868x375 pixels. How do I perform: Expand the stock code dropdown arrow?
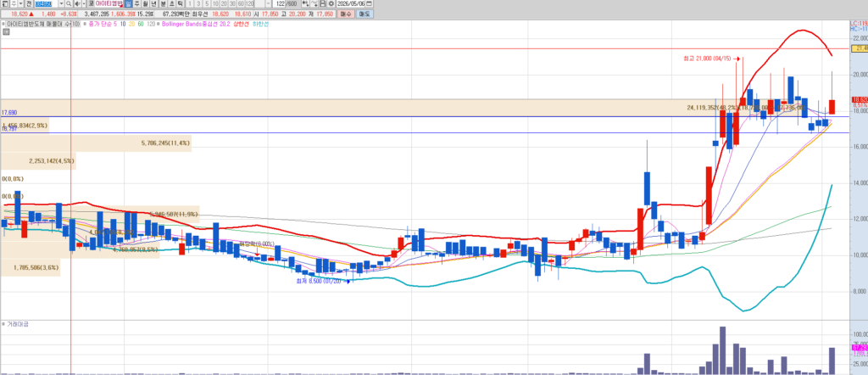[61, 3]
